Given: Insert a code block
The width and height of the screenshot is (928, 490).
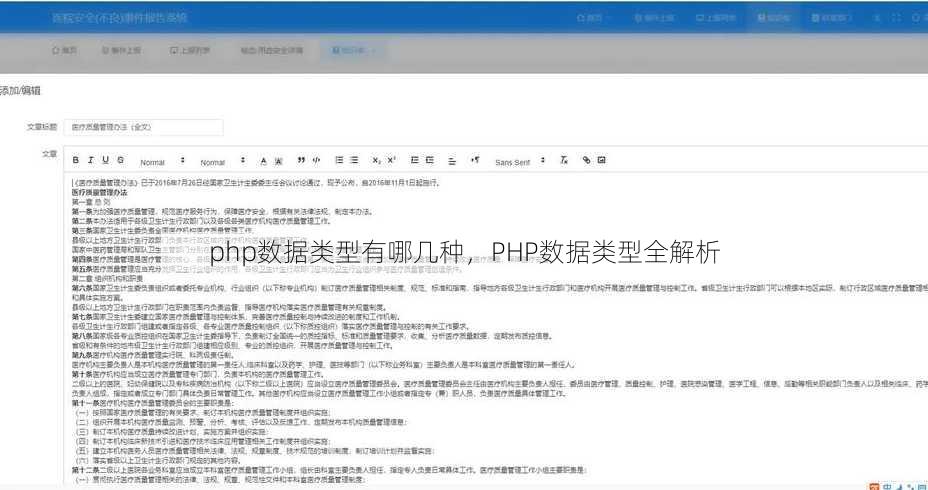Looking at the screenshot, I should pos(316,160).
